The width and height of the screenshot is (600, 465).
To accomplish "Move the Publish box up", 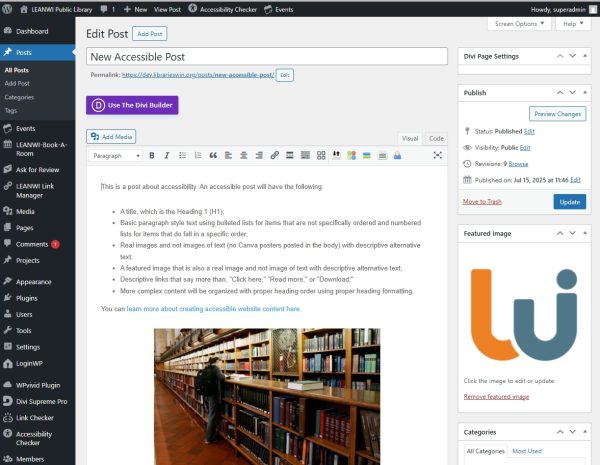I will [560, 93].
